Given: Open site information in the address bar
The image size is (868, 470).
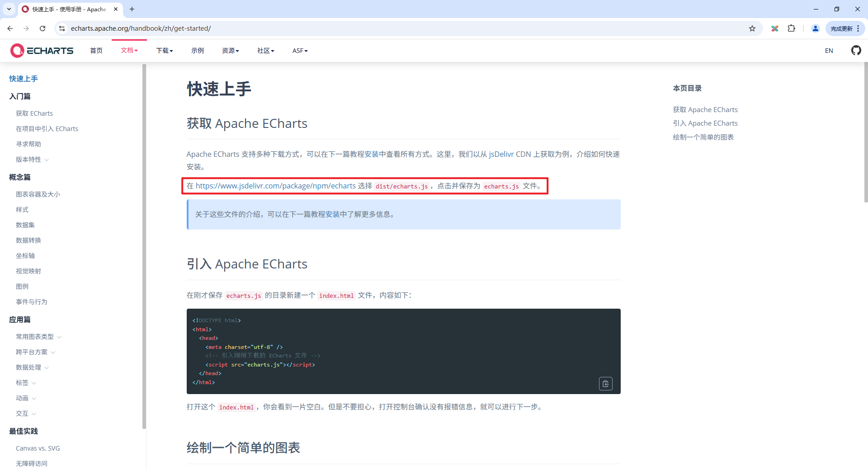Looking at the screenshot, I should tap(61, 28).
